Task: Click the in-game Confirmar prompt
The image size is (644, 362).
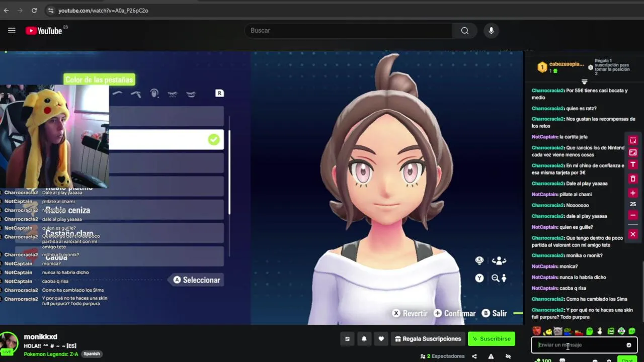Action: [x=455, y=313]
